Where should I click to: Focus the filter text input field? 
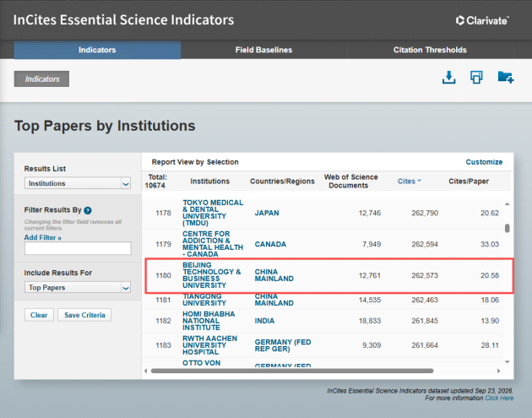pyautogui.click(x=78, y=248)
